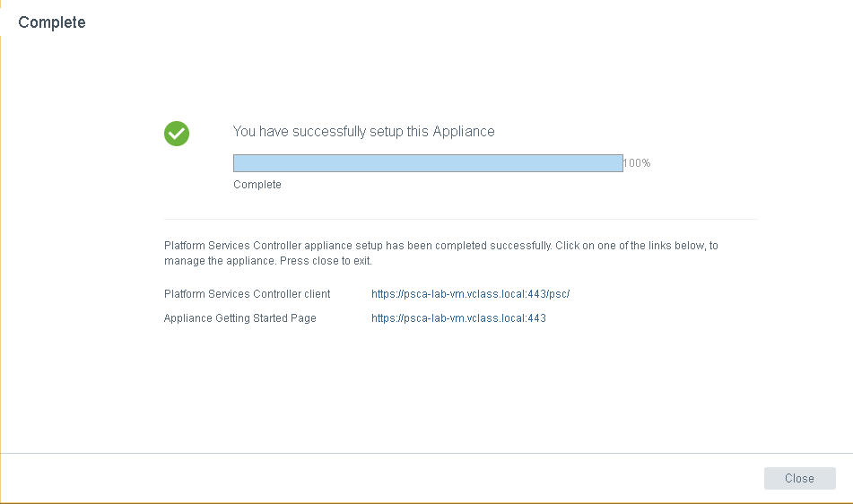Click the setup completed successfully description line

pyautogui.click(x=359, y=245)
